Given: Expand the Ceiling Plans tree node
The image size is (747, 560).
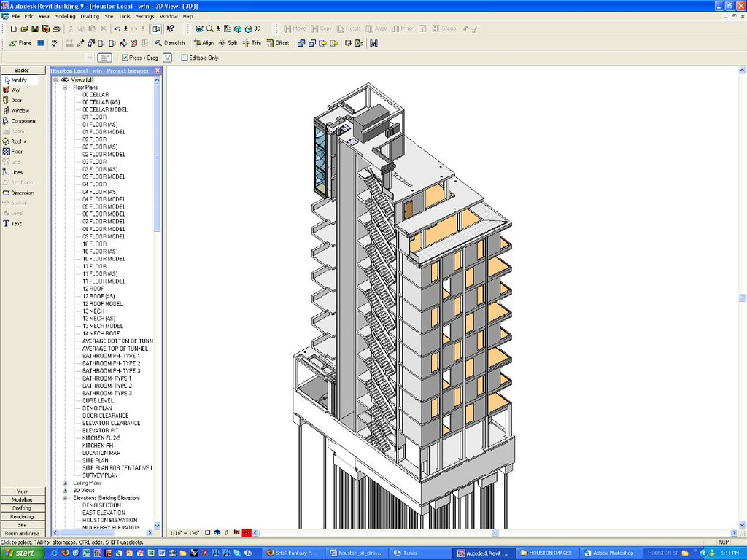Looking at the screenshot, I should pos(65,483).
